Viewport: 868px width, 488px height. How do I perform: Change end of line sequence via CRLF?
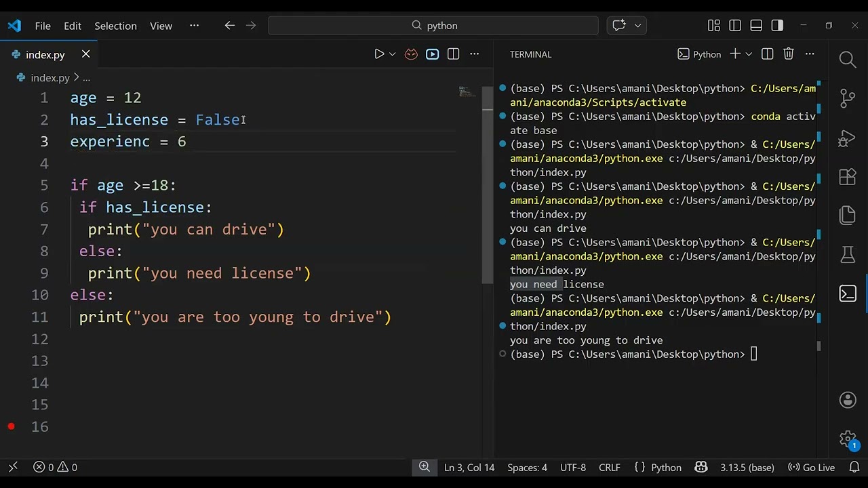610,467
